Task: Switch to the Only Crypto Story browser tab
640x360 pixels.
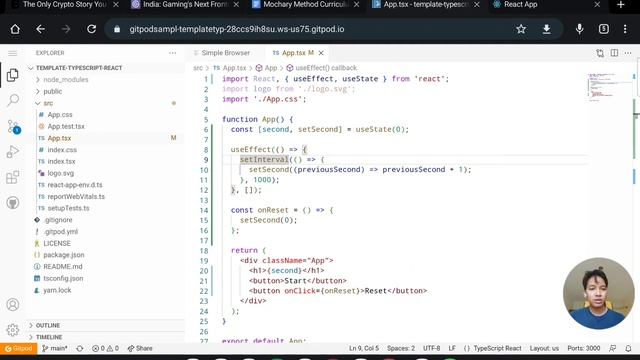Action: (64, 4)
